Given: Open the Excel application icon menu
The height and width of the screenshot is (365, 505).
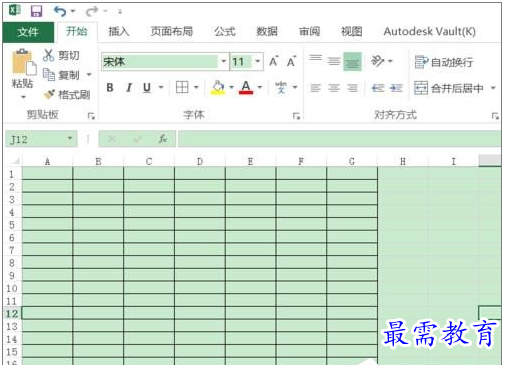Looking at the screenshot, I should [x=14, y=10].
